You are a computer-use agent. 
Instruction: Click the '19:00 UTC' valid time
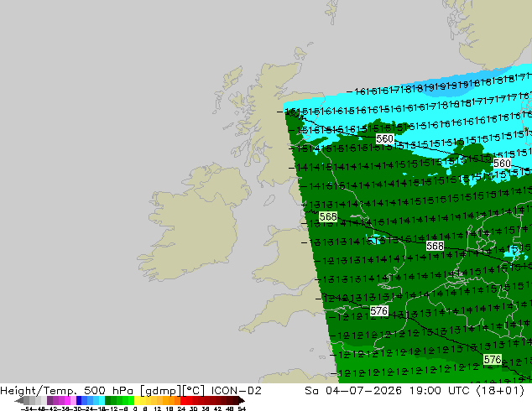[x=439, y=391]
